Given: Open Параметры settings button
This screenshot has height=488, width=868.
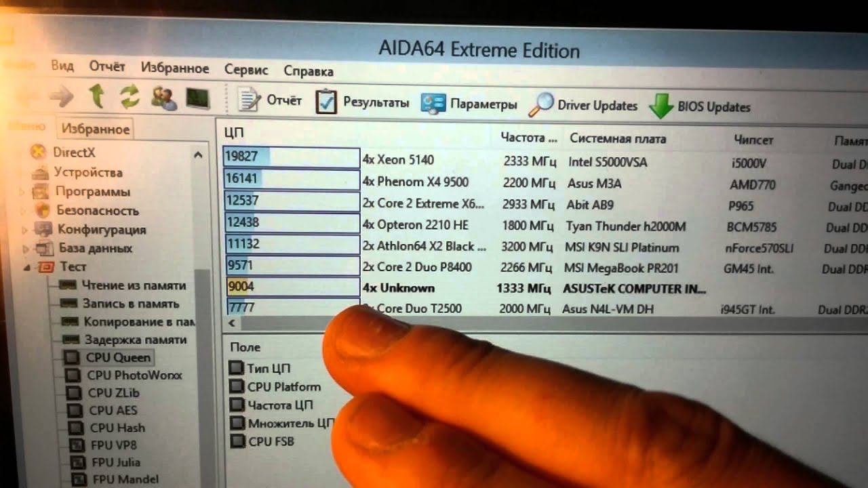Looking at the screenshot, I should click(469, 104).
